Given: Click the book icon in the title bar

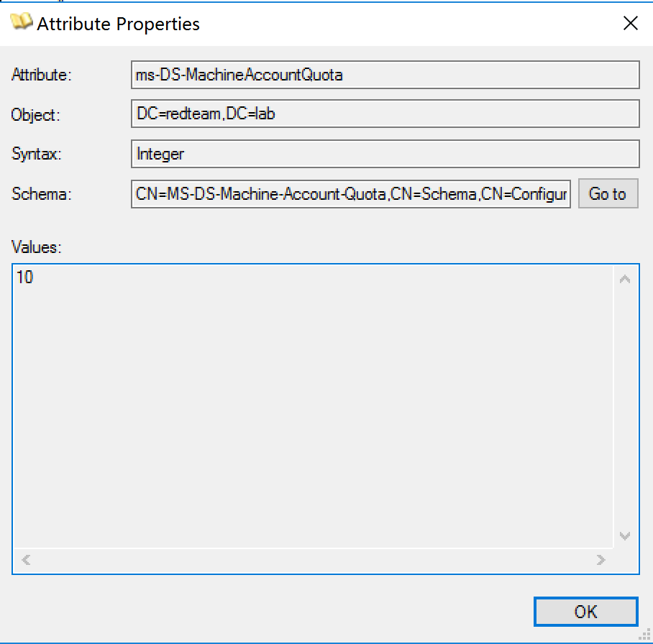Looking at the screenshot, I should tap(22, 22).
